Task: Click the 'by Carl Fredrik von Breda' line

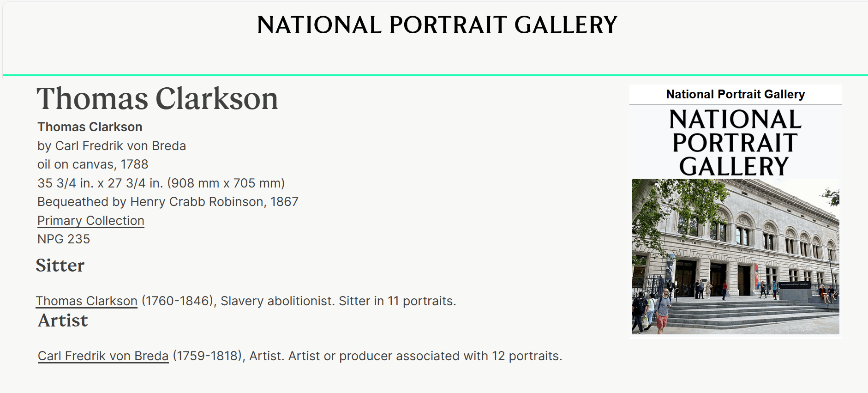Action: point(112,146)
